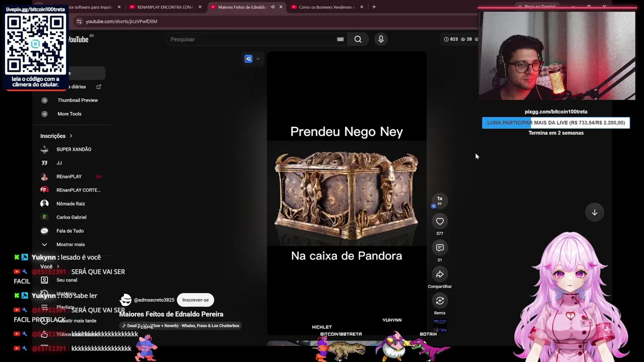This screenshot has height=362, width=644.
Task: Click the Short video showing Pandora box
Action: tap(347, 194)
